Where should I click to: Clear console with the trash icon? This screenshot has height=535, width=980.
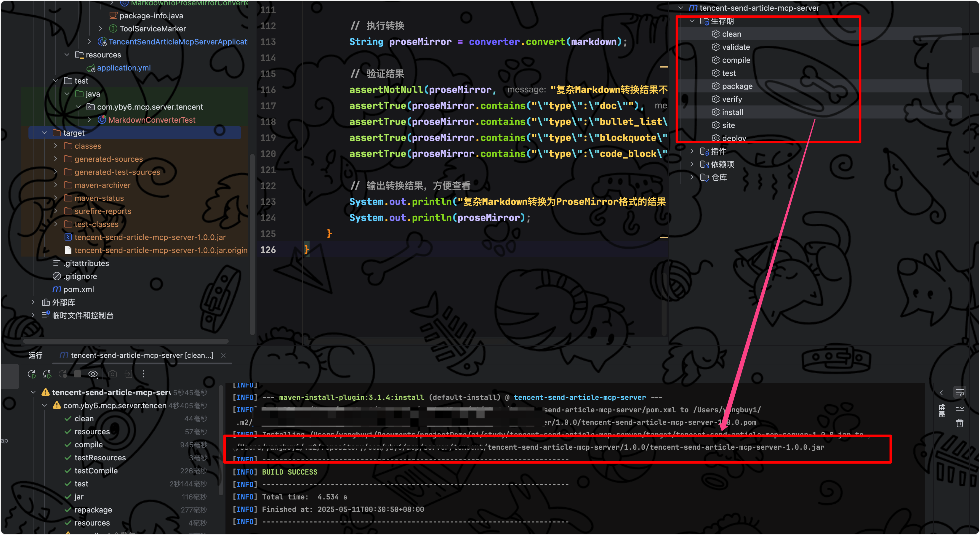pos(960,423)
